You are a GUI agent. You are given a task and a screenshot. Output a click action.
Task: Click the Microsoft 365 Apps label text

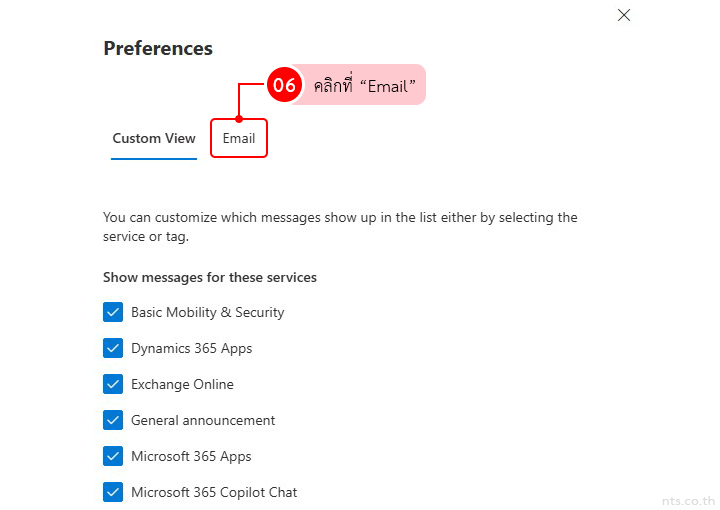pos(191,456)
